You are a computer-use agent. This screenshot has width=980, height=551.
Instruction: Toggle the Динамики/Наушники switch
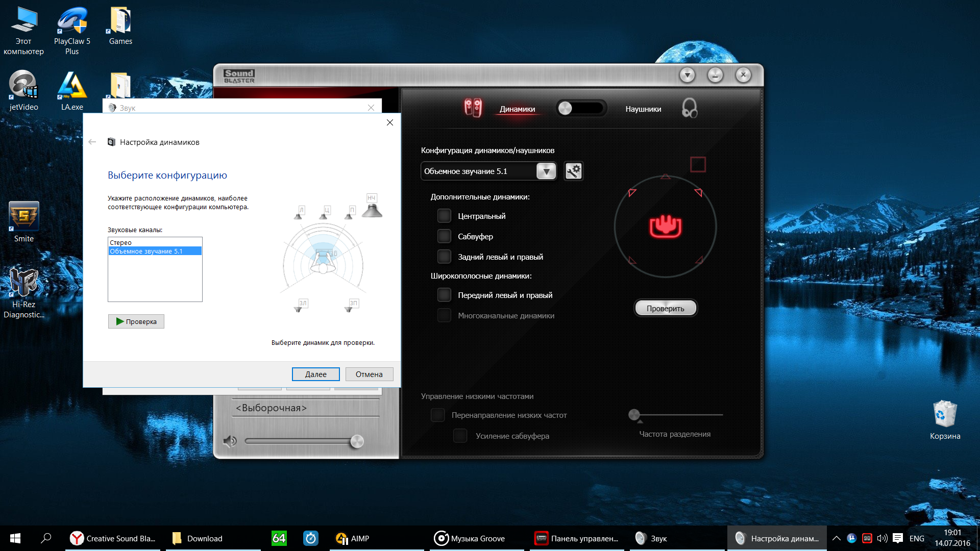580,108
